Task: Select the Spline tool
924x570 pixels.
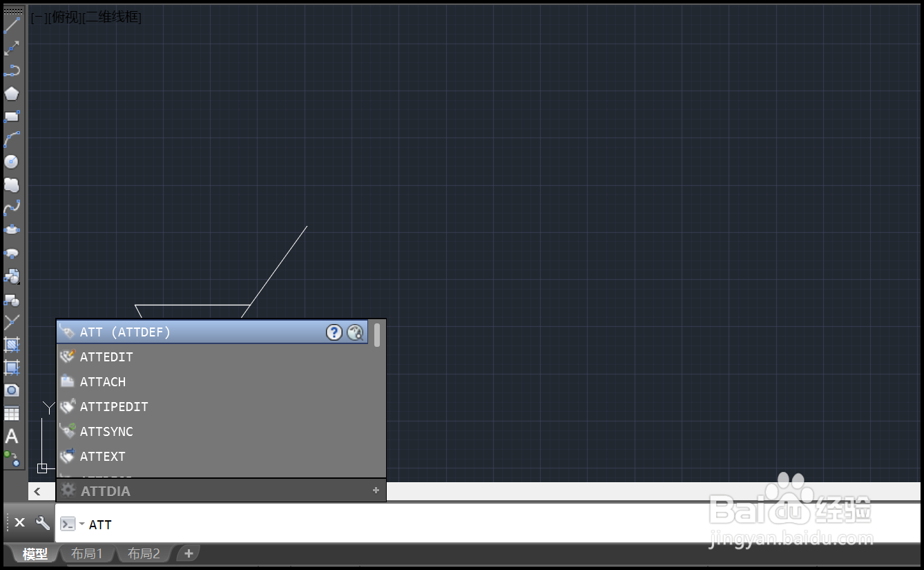Action: (x=12, y=208)
